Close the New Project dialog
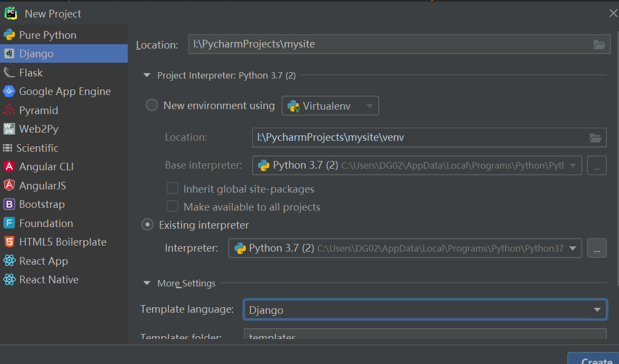The height and width of the screenshot is (364, 619). (613, 14)
